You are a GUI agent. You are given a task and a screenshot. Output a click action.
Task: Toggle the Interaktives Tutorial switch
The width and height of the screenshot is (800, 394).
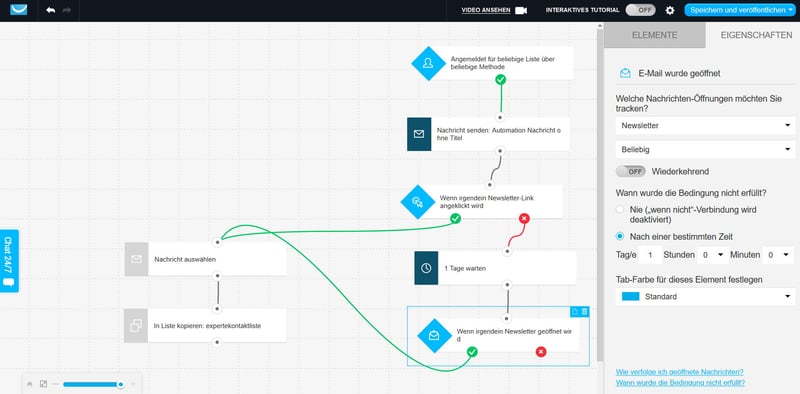(640, 10)
